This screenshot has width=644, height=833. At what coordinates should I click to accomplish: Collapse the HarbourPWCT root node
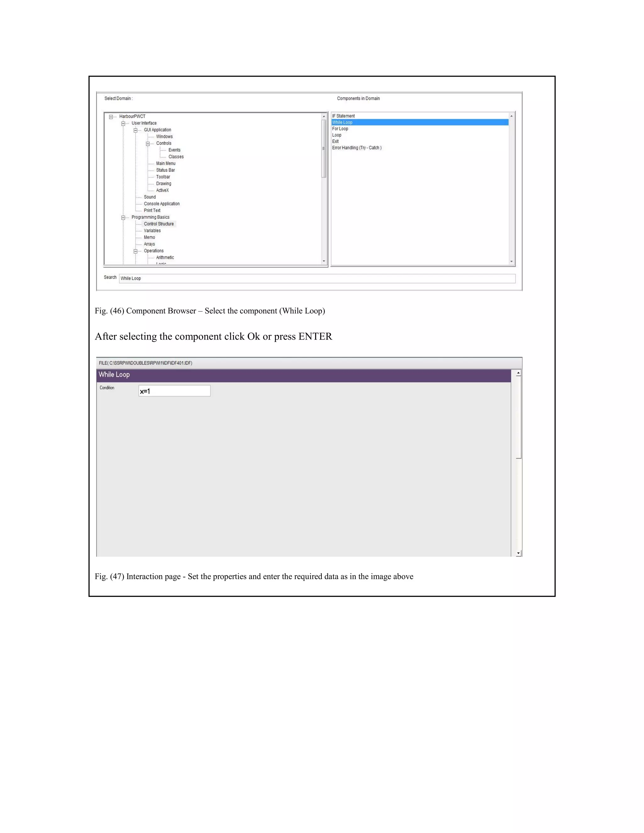coord(111,117)
